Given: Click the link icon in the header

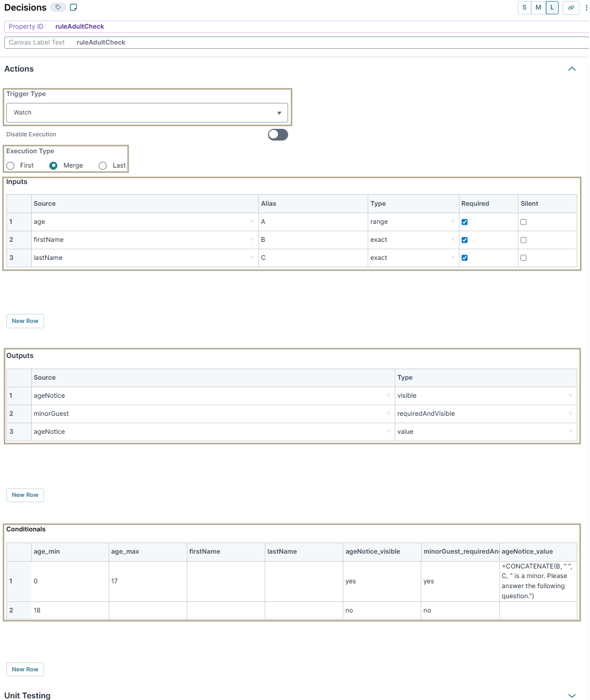Looking at the screenshot, I should [570, 7].
